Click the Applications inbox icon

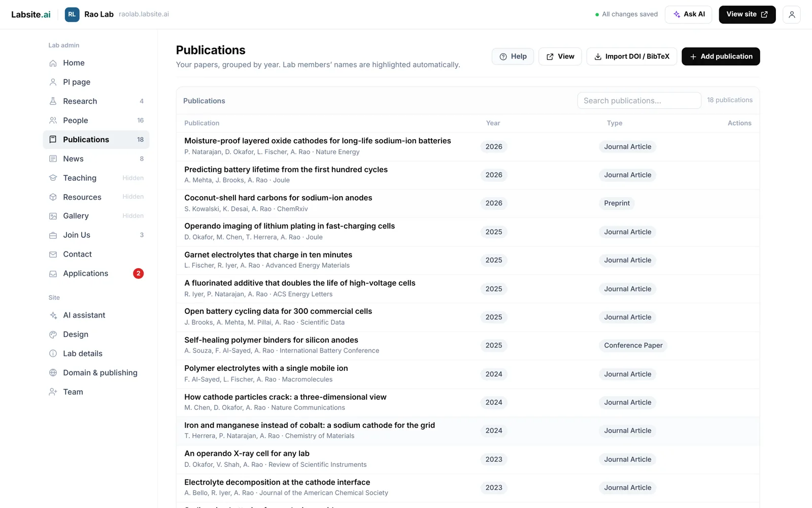tap(53, 273)
